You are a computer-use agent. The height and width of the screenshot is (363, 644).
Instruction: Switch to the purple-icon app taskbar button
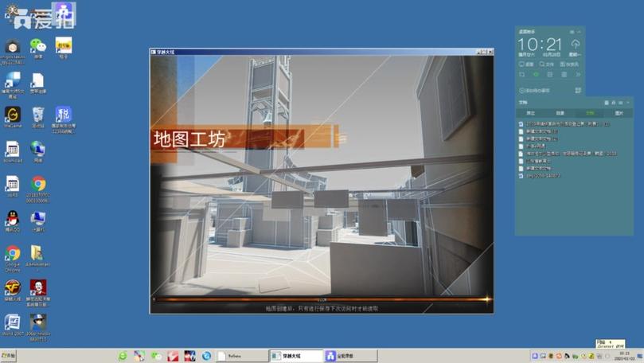point(350,356)
